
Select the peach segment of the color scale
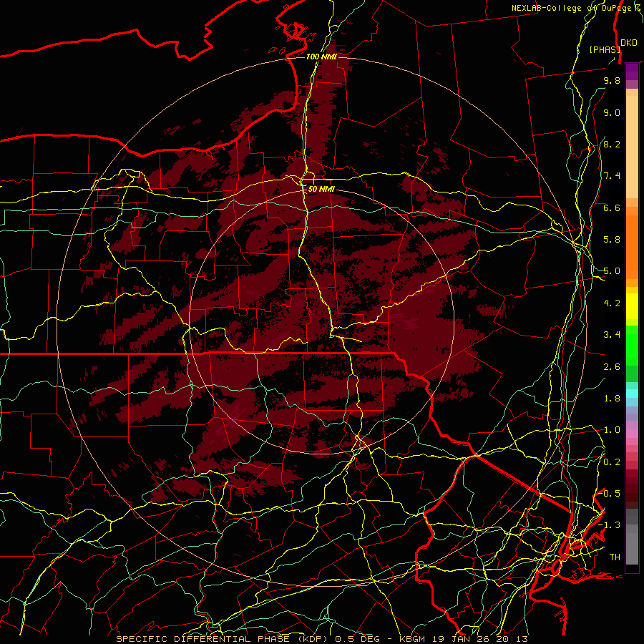[x=632, y=147]
